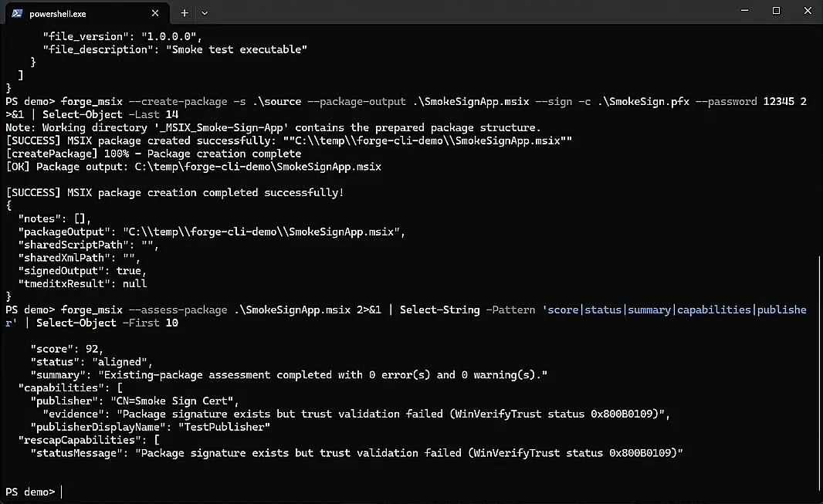Click the "score": 92 output line

pyautogui.click(x=66, y=349)
